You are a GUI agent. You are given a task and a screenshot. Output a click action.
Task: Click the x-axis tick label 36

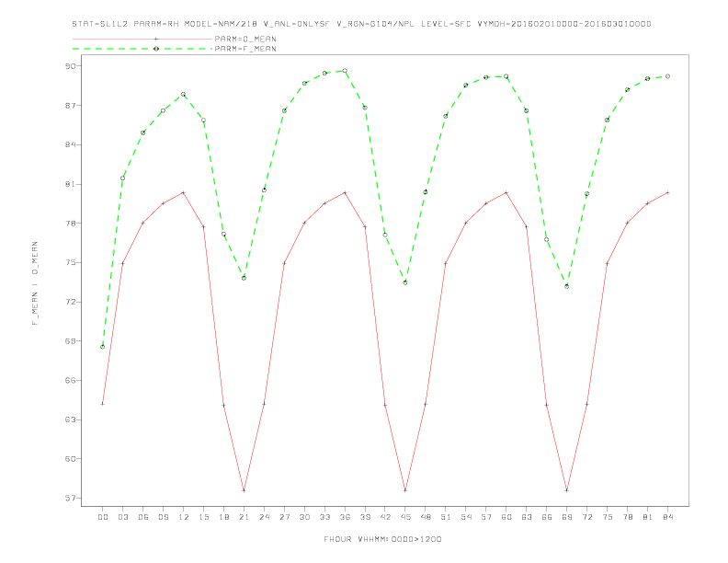click(345, 517)
